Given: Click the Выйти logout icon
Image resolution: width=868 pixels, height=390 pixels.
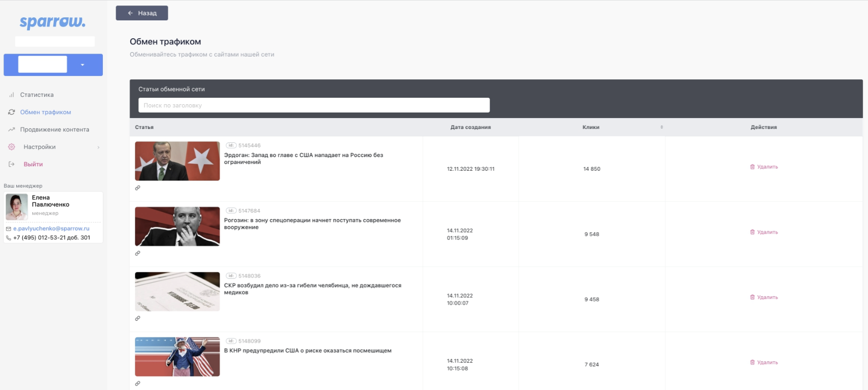Looking at the screenshot, I should point(11,164).
